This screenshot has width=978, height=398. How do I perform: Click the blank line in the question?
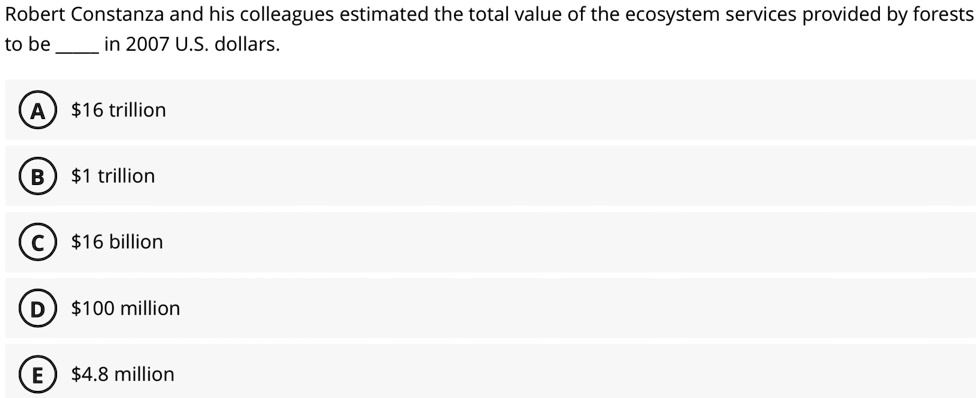(77, 52)
